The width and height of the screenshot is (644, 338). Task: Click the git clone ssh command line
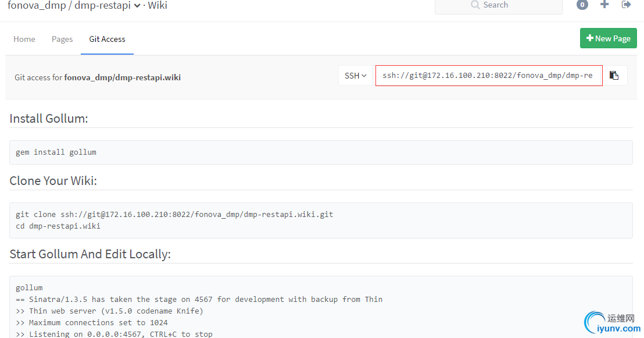click(x=174, y=214)
